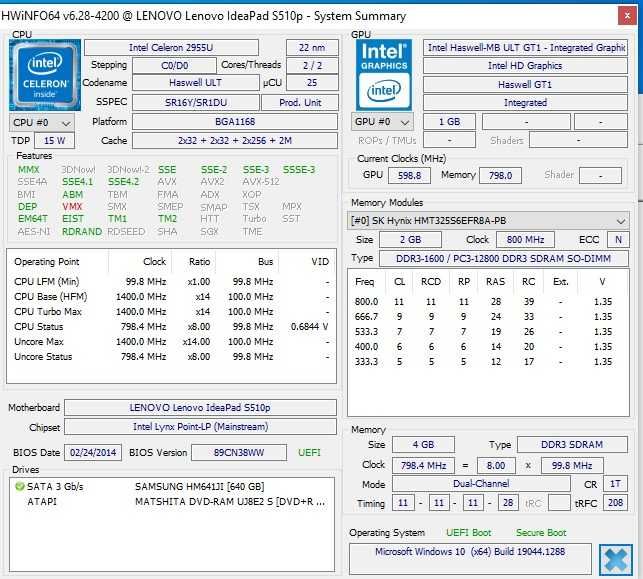This screenshot has height=579, width=643.
Task: Click the Haswell GT1 field
Action: click(525, 84)
